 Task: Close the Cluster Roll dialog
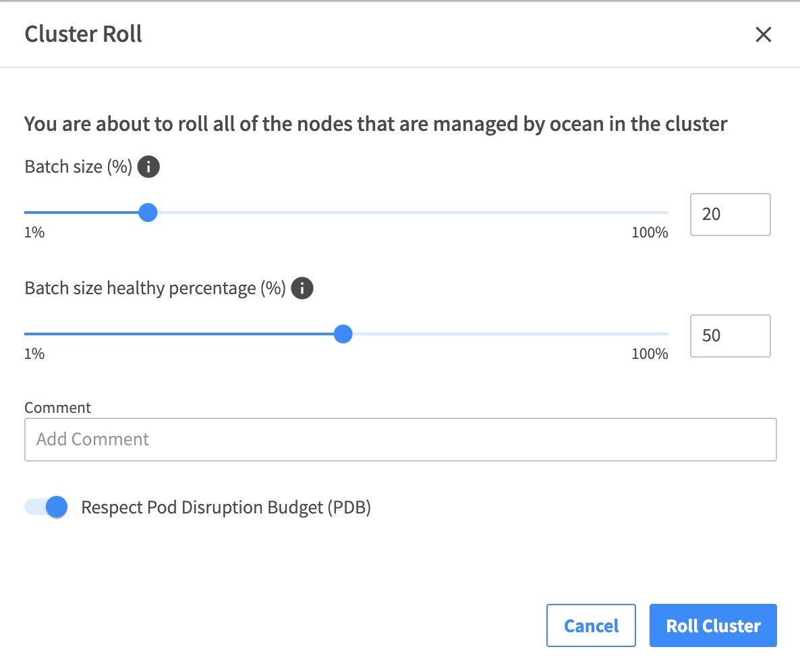(x=763, y=34)
